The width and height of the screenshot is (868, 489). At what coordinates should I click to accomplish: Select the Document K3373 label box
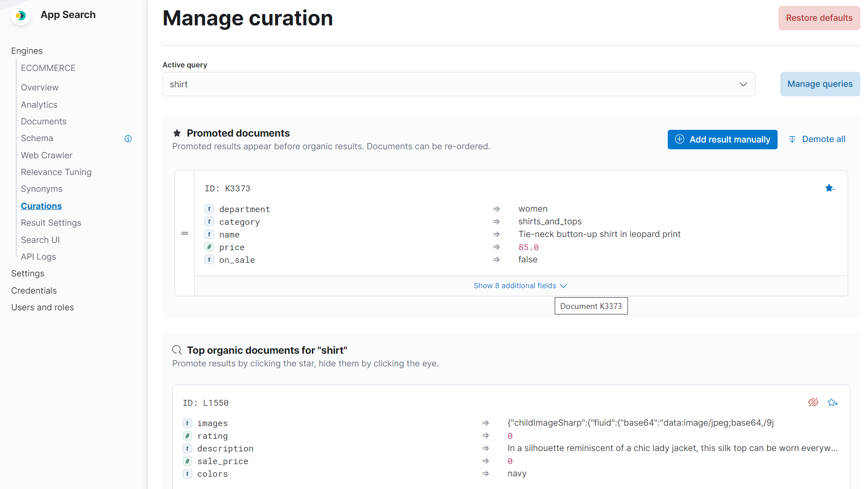(591, 306)
